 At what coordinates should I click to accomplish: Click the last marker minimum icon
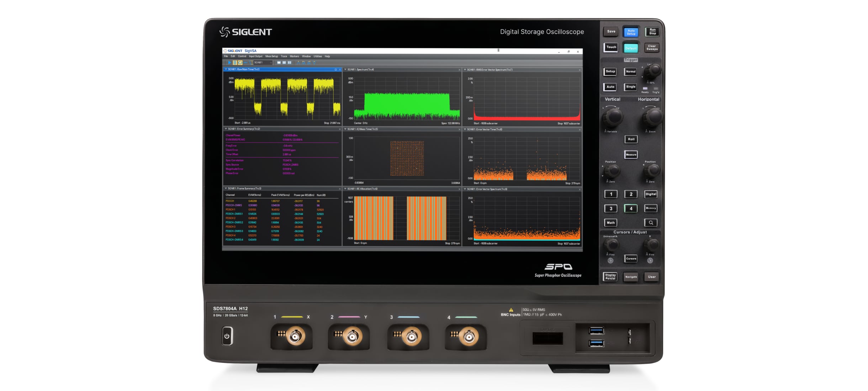coord(314,63)
